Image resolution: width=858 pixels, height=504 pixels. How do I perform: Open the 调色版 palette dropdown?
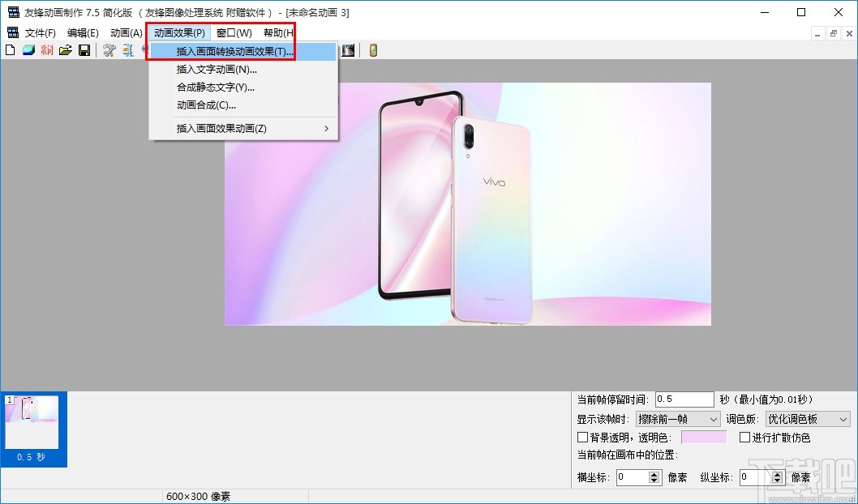click(808, 419)
